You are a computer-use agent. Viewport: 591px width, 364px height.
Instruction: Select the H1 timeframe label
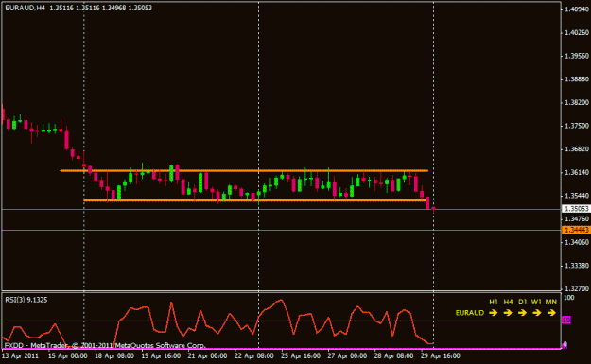pos(493,302)
